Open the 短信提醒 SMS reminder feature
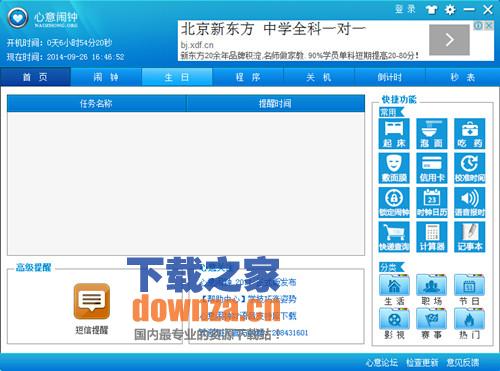Image resolution: width=500 pixels, height=371 pixels. [92, 308]
